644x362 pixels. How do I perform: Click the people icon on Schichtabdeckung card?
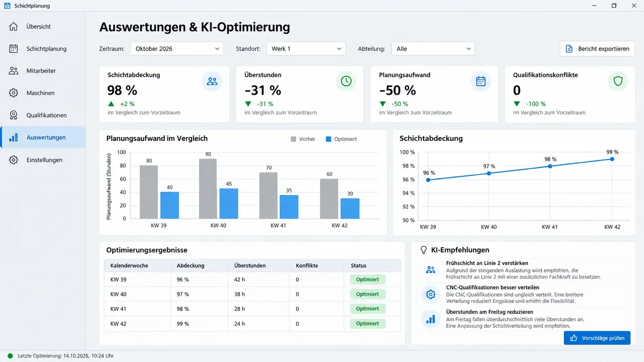tap(212, 81)
